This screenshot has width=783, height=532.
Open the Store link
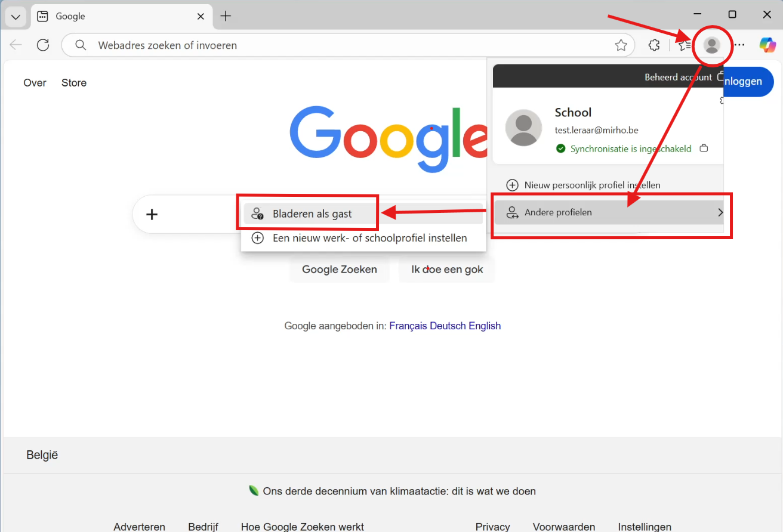coord(74,83)
